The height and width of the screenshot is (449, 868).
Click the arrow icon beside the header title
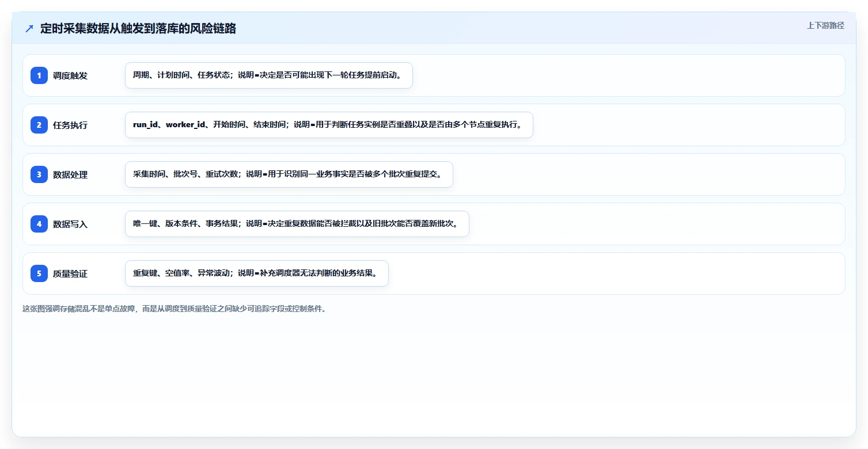[29, 29]
